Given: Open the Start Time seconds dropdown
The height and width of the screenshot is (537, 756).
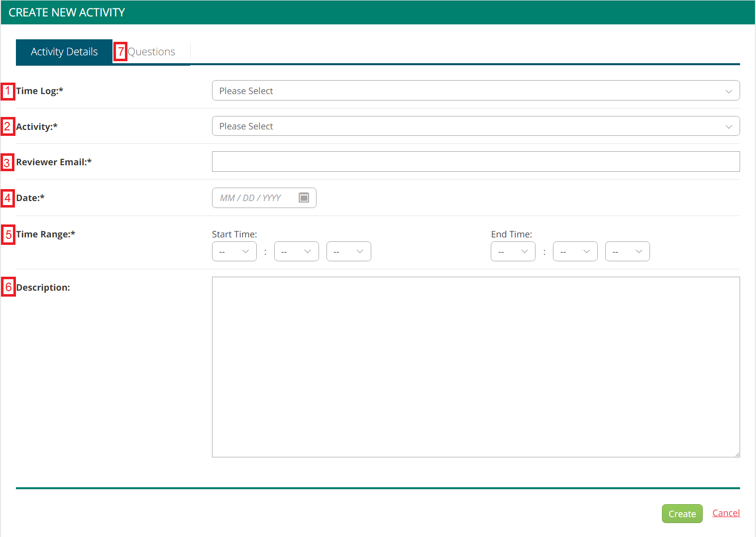Looking at the screenshot, I should pos(348,251).
